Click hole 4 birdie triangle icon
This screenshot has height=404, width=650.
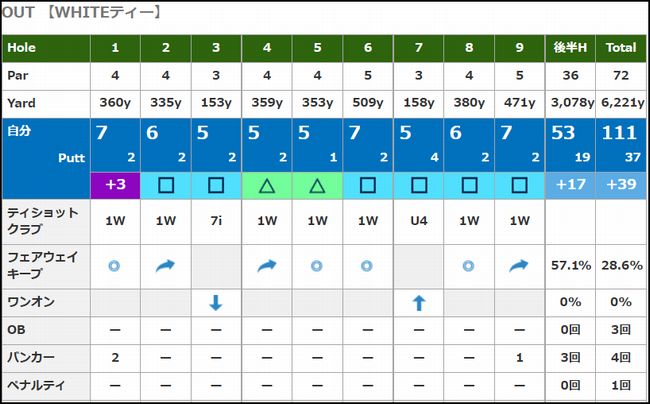(x=267, y=185)
